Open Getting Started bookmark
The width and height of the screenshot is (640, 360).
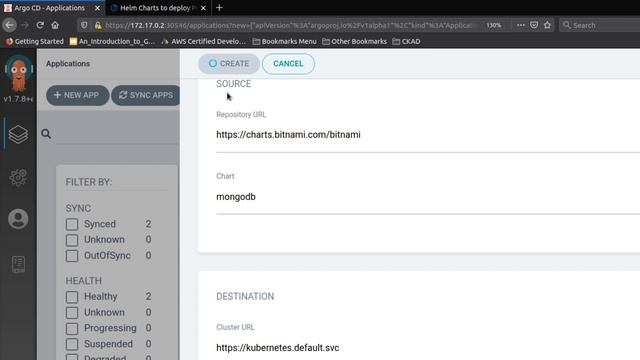click(x=35, y=41)
